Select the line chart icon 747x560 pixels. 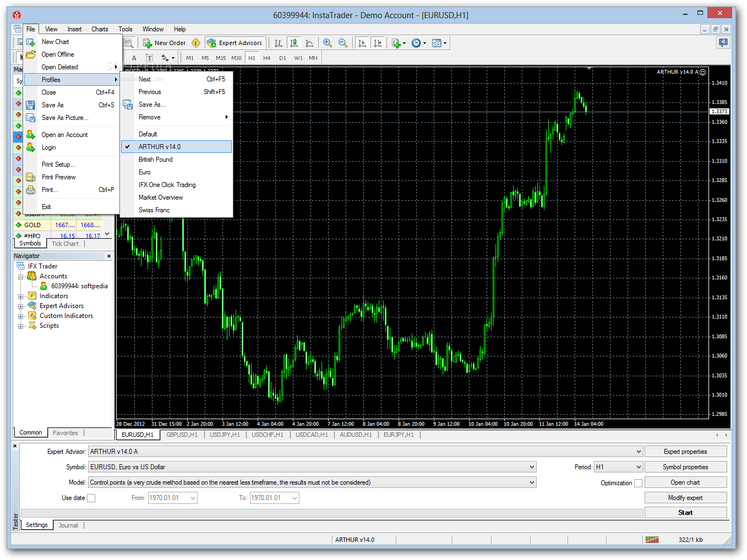(x=309, y=43)
